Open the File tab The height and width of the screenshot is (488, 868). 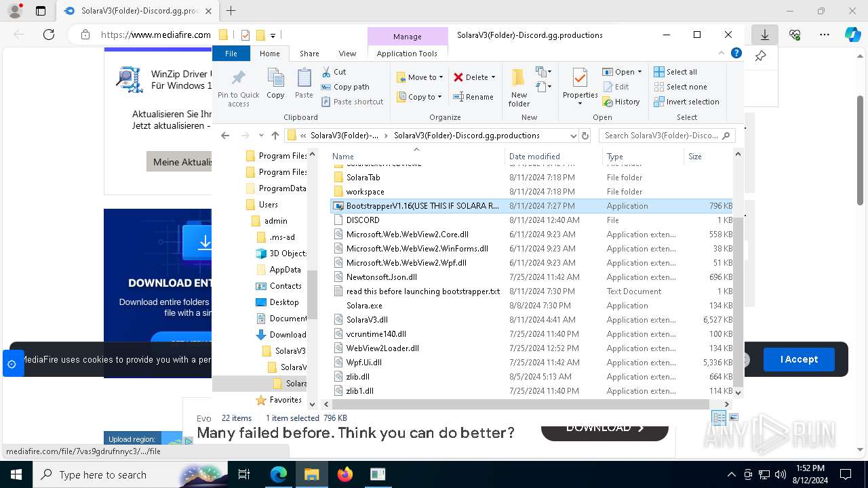(231, 54)
